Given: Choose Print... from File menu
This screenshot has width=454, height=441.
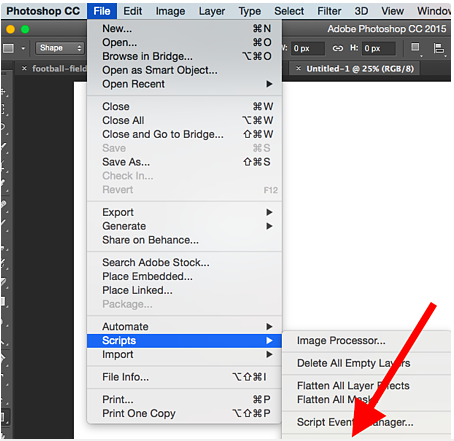Looking at the screenshot, I should (184, 399).
